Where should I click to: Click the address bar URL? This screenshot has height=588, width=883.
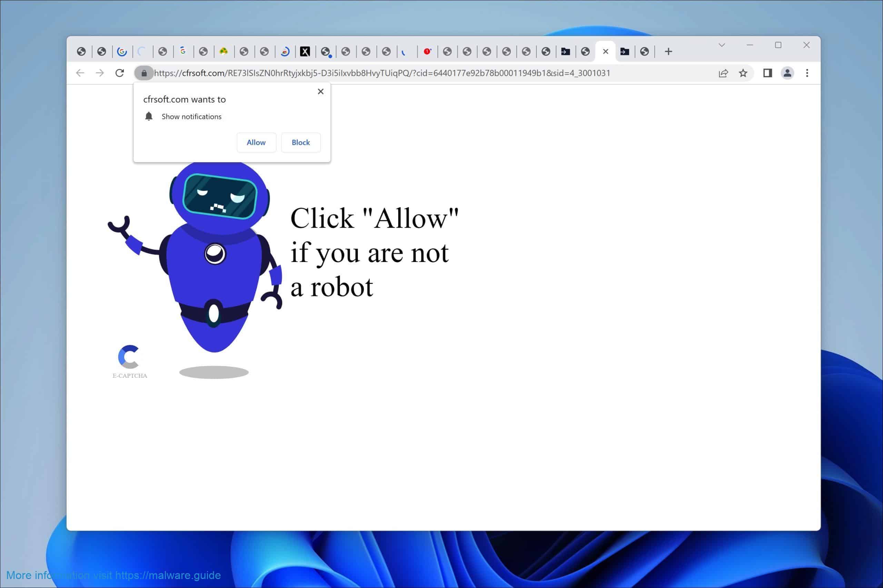click(382, 73)
